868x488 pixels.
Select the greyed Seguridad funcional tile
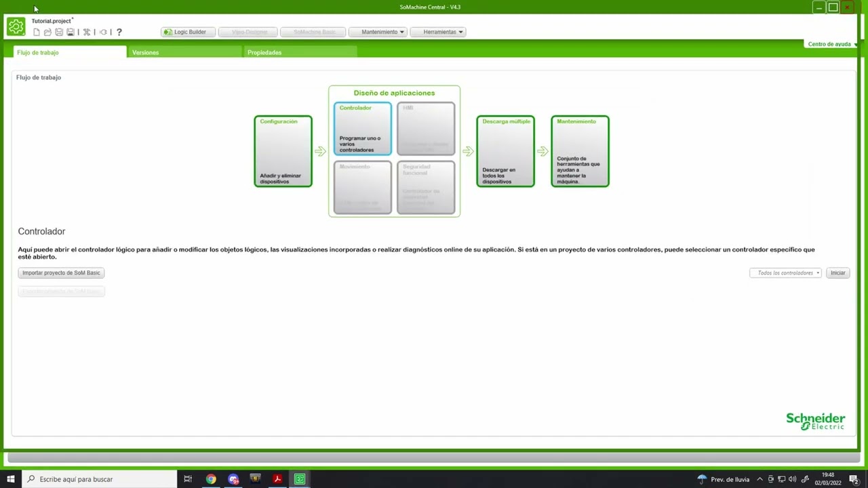426,188
